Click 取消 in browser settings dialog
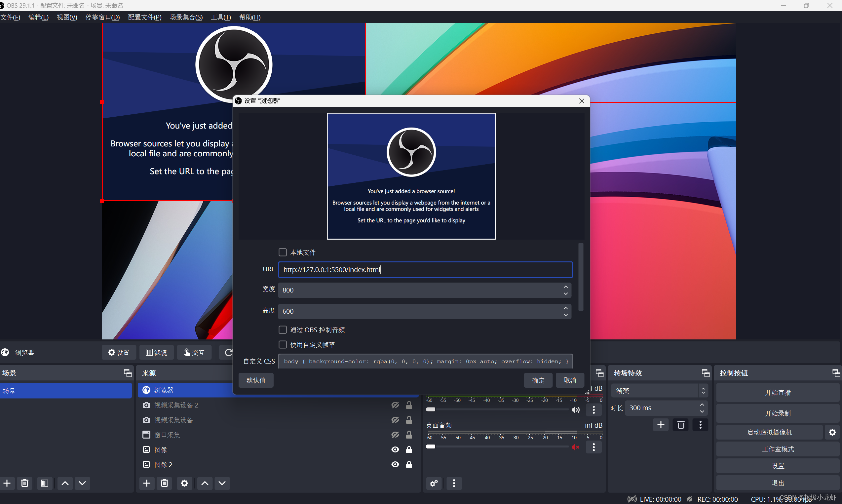This screenshot has width=842, height=504. pos(570,380)
